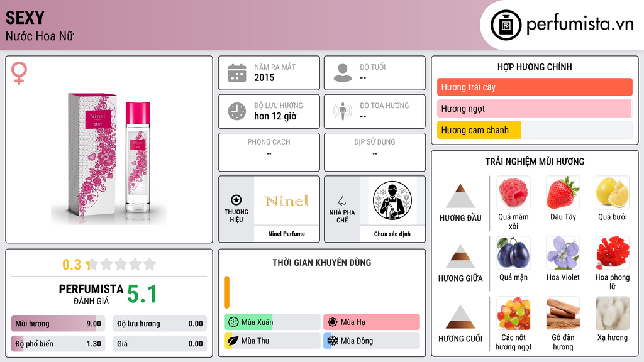The height and width of the screenshot is (362, 644).
Task: Open the Chưa xác định perfumer label
Action: (x=392, y=234)
